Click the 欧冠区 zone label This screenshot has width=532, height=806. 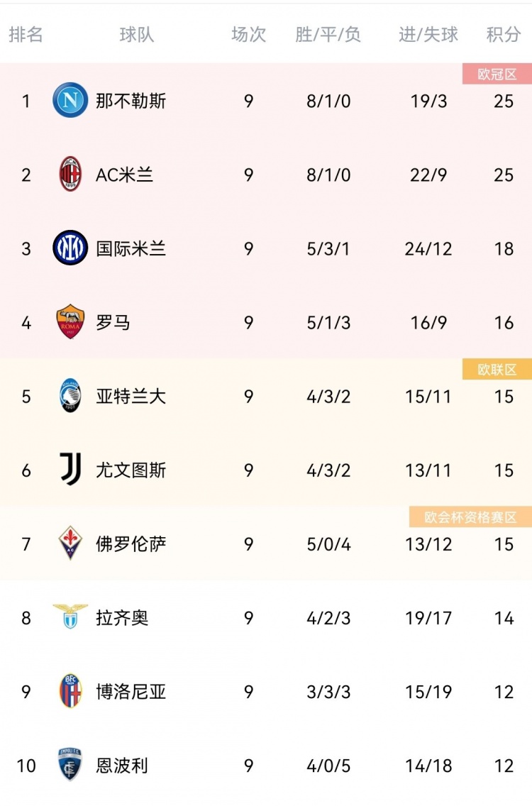[x=497, y=74]
